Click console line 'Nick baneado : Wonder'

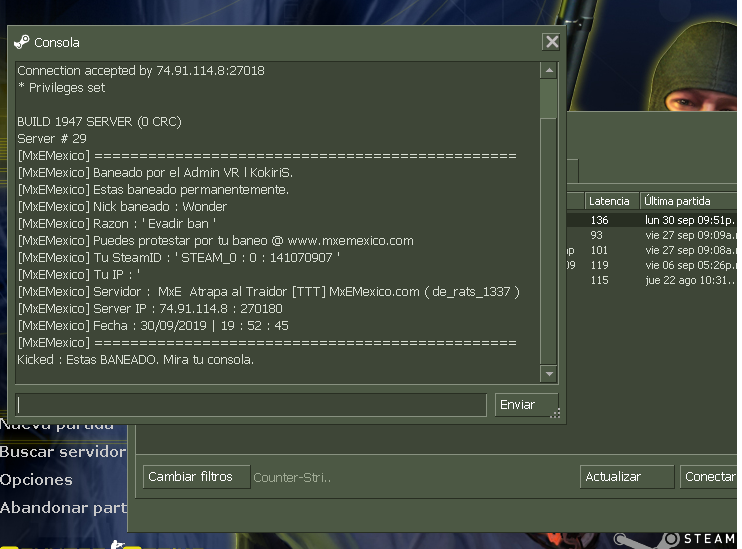click(x=122, y=207)
